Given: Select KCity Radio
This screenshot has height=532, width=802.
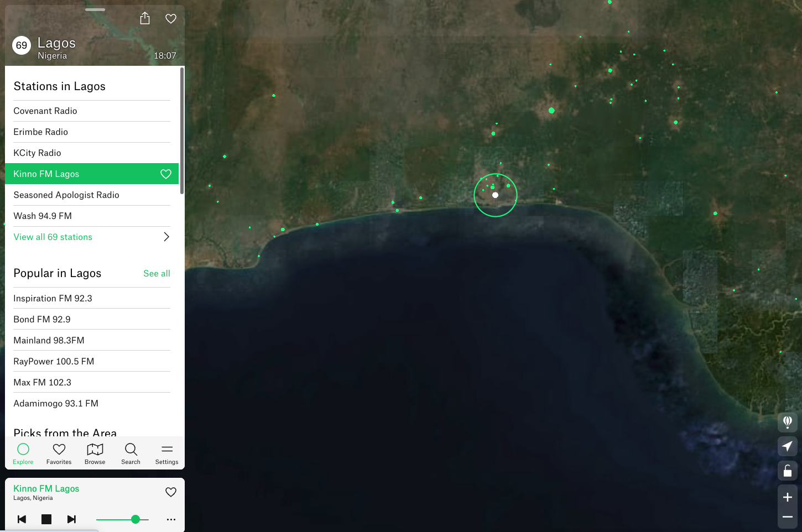Looking at the screenshot, I should pos(92,153).
